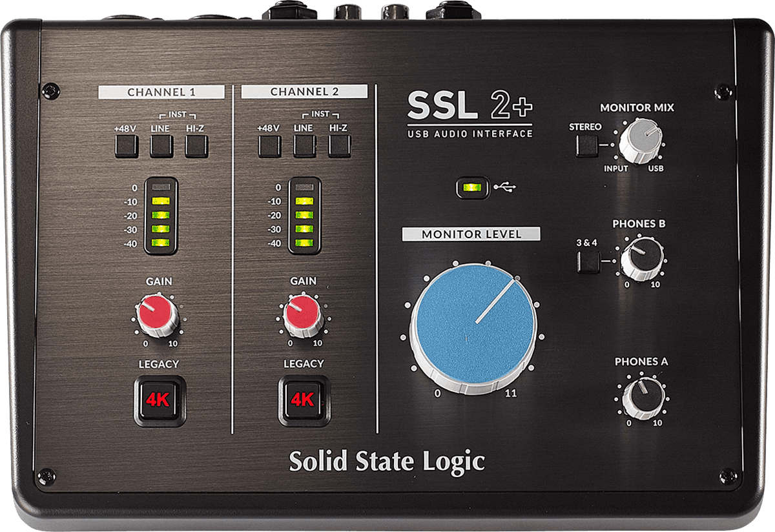
Task: Click the Solid State Logic brand text
Action: point(386,461)
